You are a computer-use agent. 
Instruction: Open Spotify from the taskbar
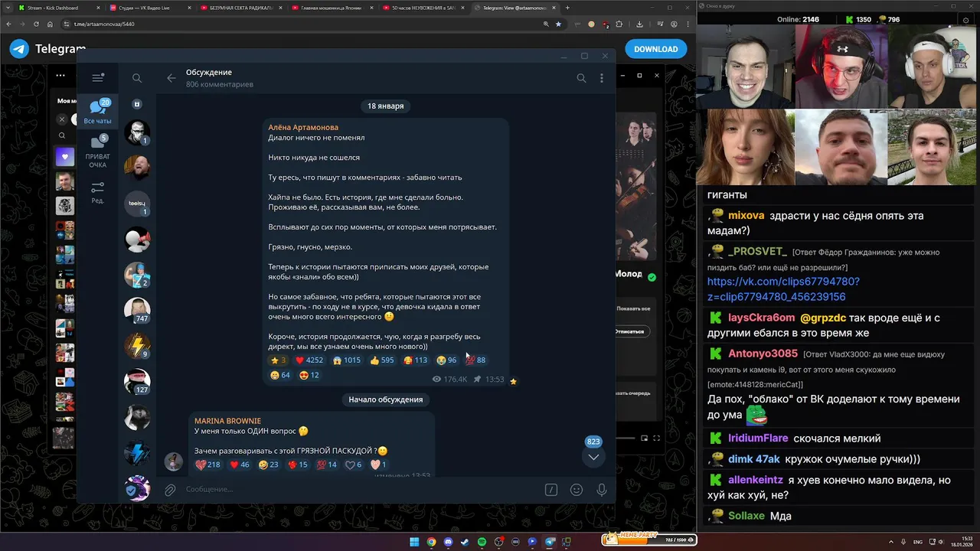(482, 542)
